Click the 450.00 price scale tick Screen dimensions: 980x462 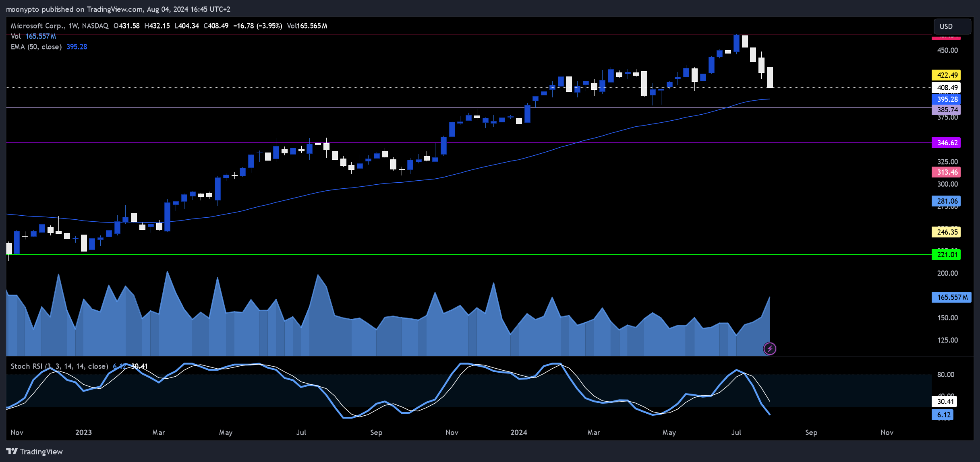click(x=947, y=50)
